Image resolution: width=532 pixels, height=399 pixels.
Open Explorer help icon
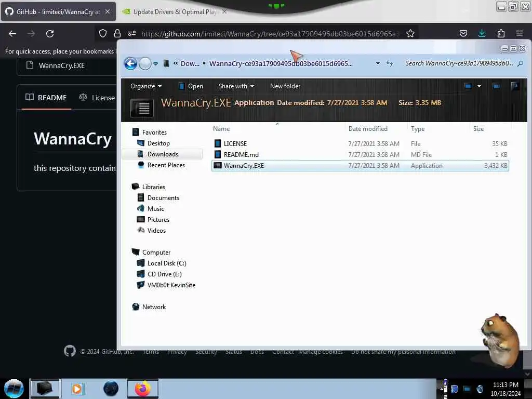tap(515, 86)
